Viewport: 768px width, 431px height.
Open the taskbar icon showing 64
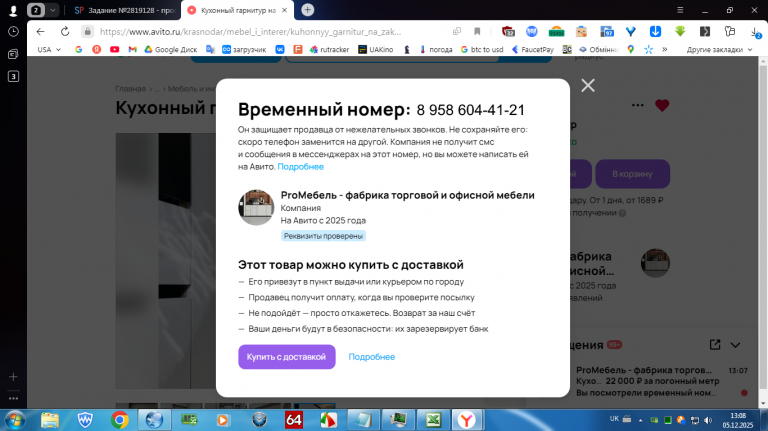[x=294, y=420]
